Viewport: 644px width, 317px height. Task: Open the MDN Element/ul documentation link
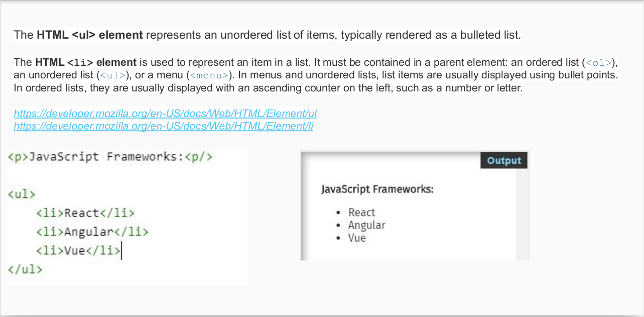pyautogui.click(x=165, y=114)
